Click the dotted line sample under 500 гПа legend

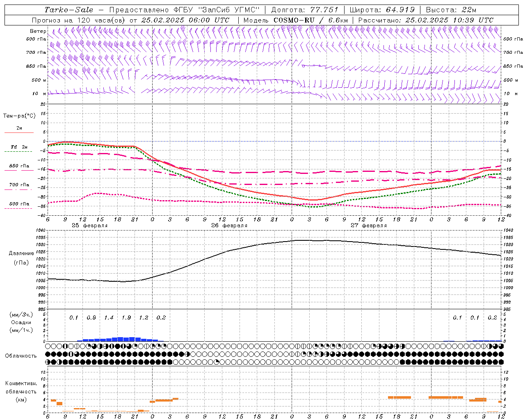pos(18,208)
